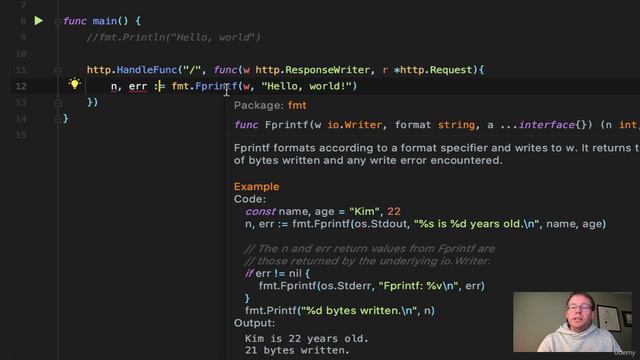
Task: Click the 'if err != nil {' line in popup
Action: (277, 273)
